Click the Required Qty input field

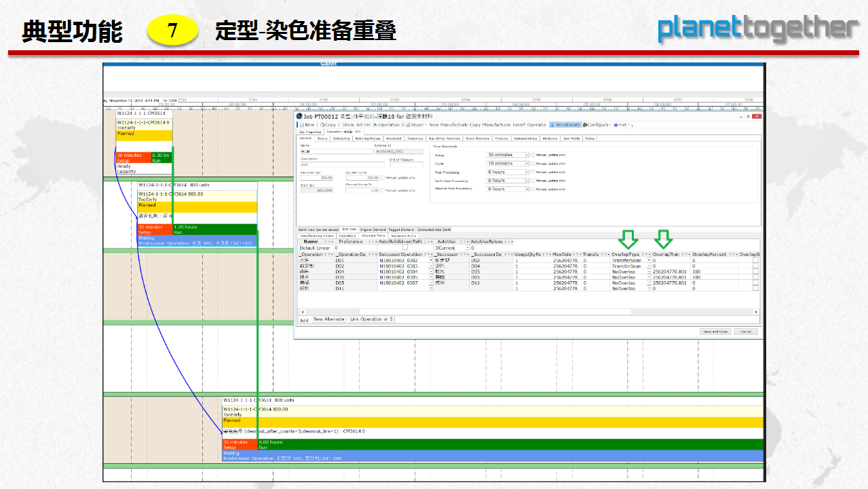pyautogui.click(x=317, y=177)
